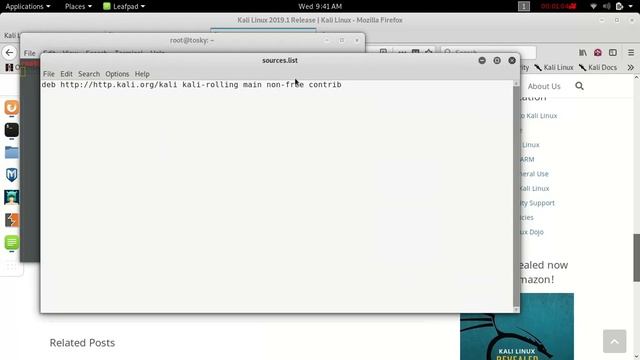Open Kali Linux bookmark in Firefox
The height and width of the screenshot is (360, 640).
(554, 67)
